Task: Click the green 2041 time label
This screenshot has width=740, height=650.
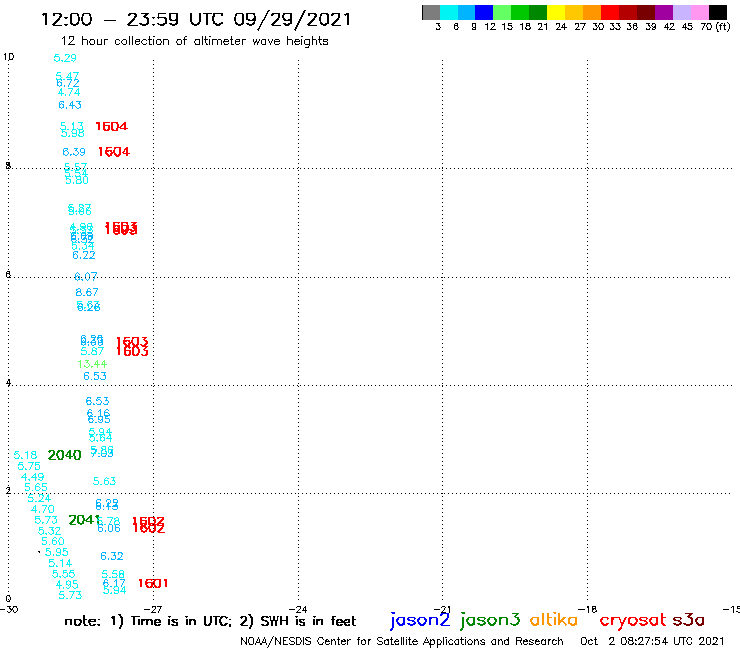Action: point(84,520)
